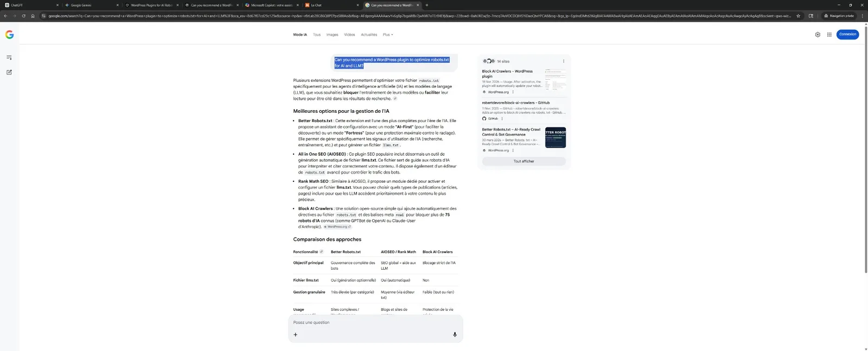Click the 'Gestion granulaire' table row label
868x351 pixels.
[x=309, y=292]
